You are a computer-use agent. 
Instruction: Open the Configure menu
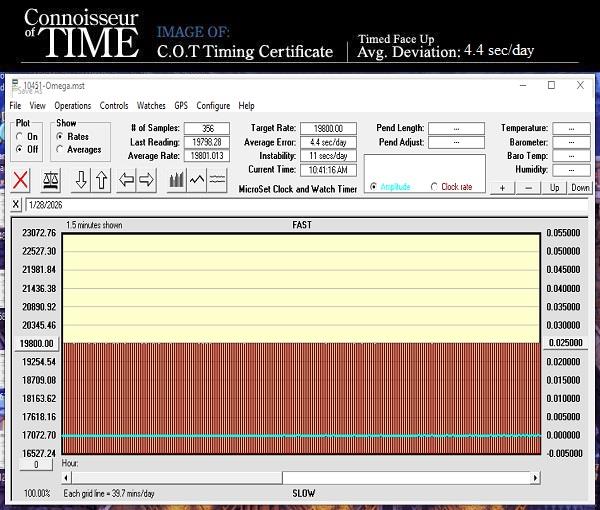pos(213,106)
